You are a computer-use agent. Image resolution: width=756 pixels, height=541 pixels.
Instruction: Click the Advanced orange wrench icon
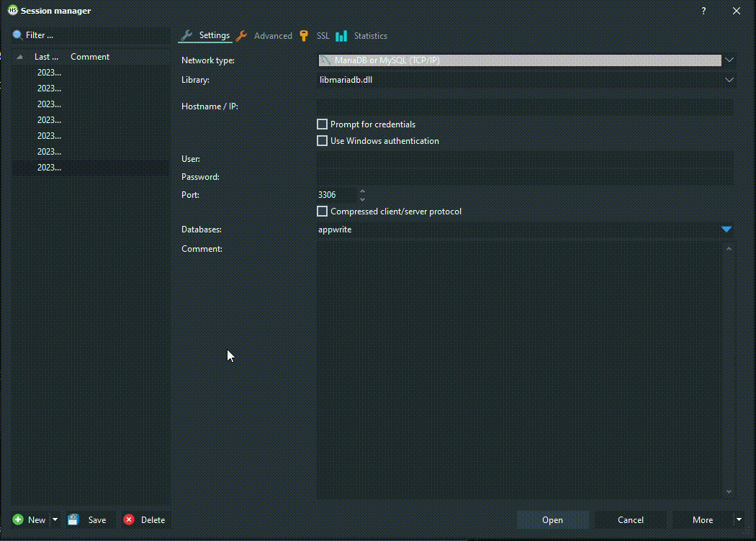(x=242, y=36)
